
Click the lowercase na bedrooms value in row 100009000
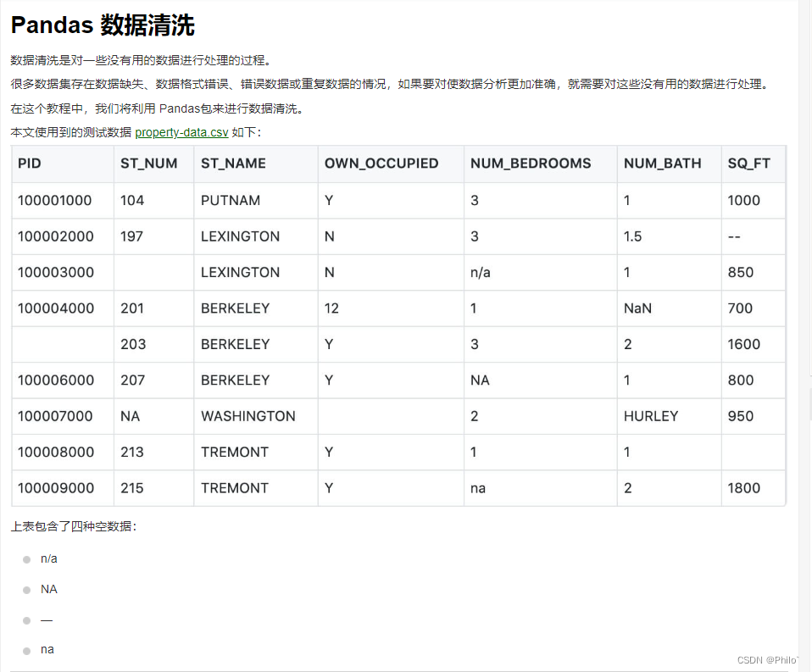click(541, 488)
